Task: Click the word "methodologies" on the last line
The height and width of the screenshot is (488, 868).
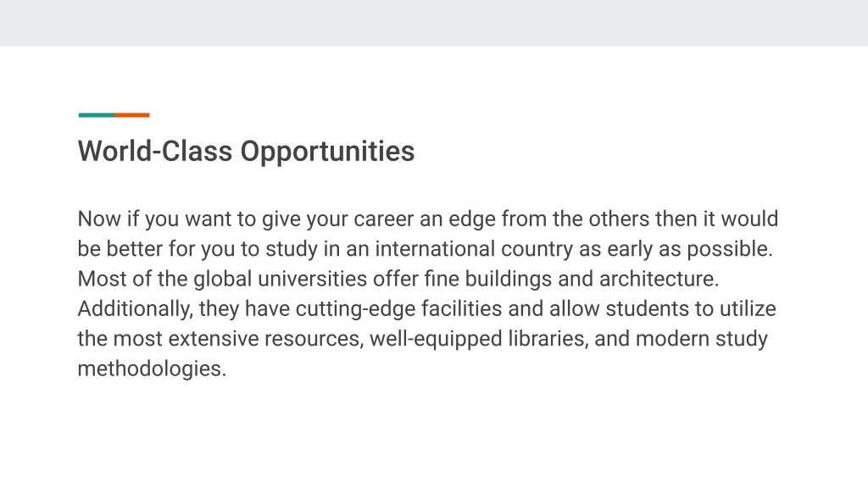Action: (x=149, y=369)
